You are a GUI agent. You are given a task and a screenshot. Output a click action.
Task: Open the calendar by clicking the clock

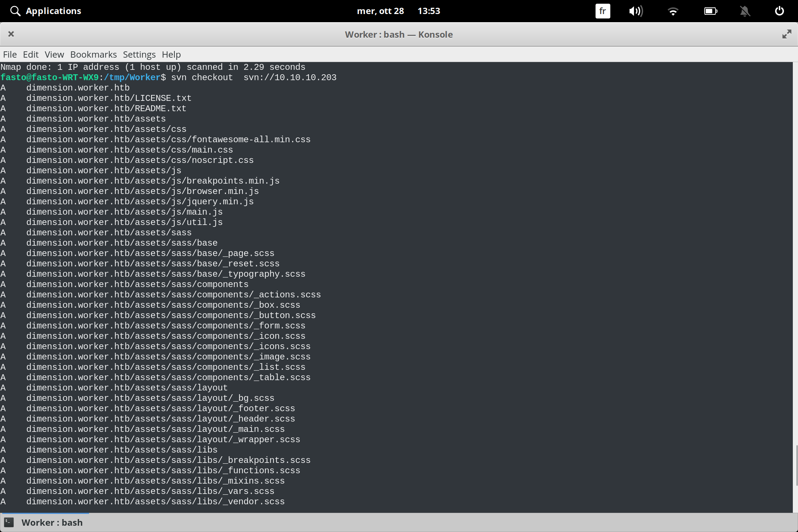429,11
